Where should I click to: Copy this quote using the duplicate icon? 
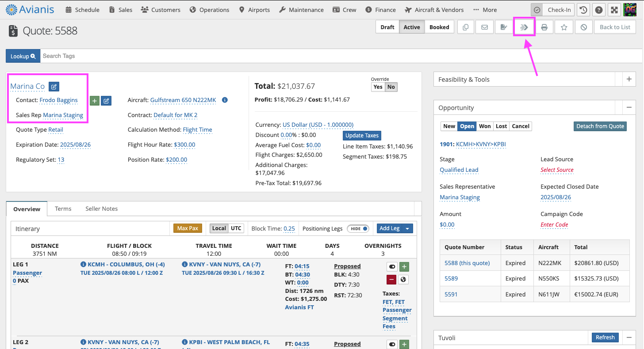(465, 27)
